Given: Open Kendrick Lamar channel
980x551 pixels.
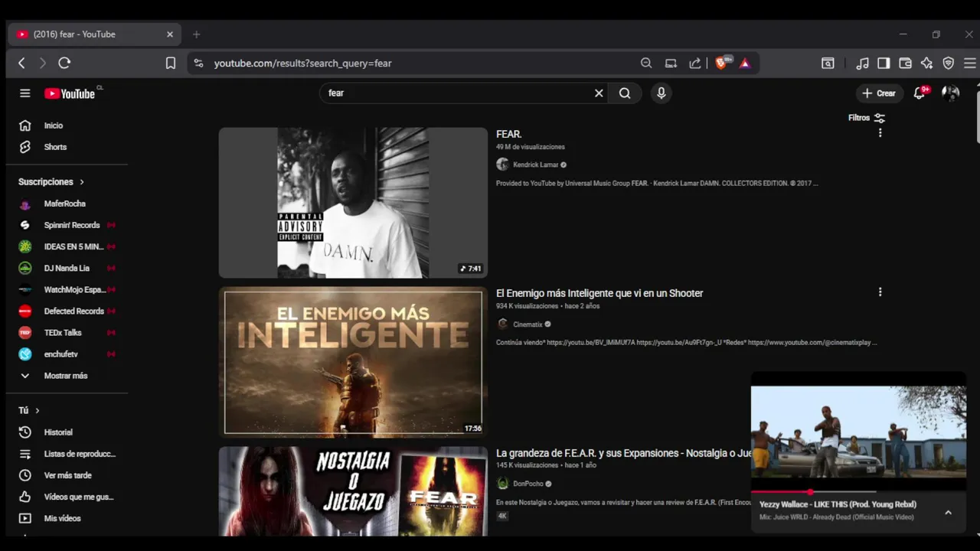Looking at the screenshot, I should pos(535,165).
